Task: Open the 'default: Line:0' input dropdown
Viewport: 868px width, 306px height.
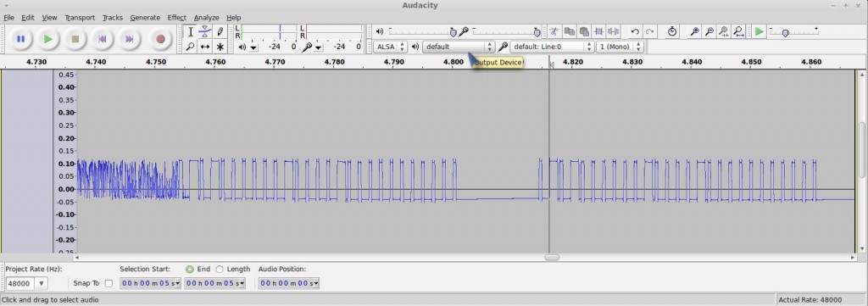Action: click(552, 47)
